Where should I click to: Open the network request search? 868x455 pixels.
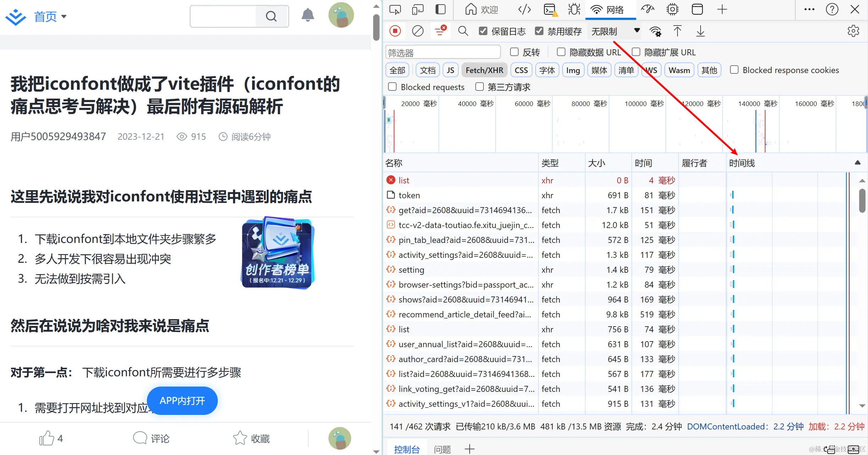(463, 31)
